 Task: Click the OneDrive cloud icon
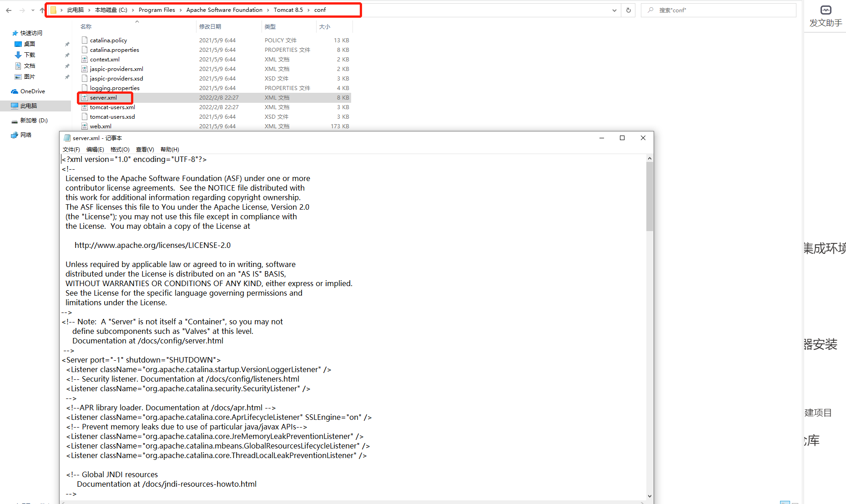pos(15,91)
